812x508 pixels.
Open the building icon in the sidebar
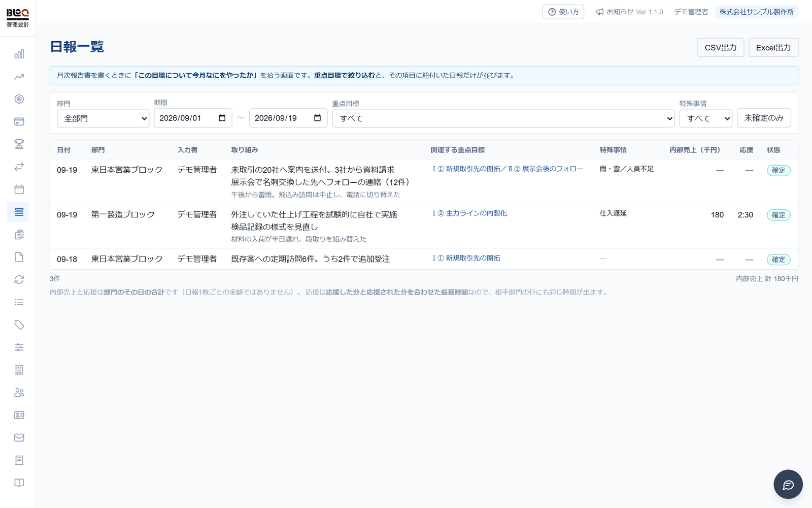click(19, 370)
